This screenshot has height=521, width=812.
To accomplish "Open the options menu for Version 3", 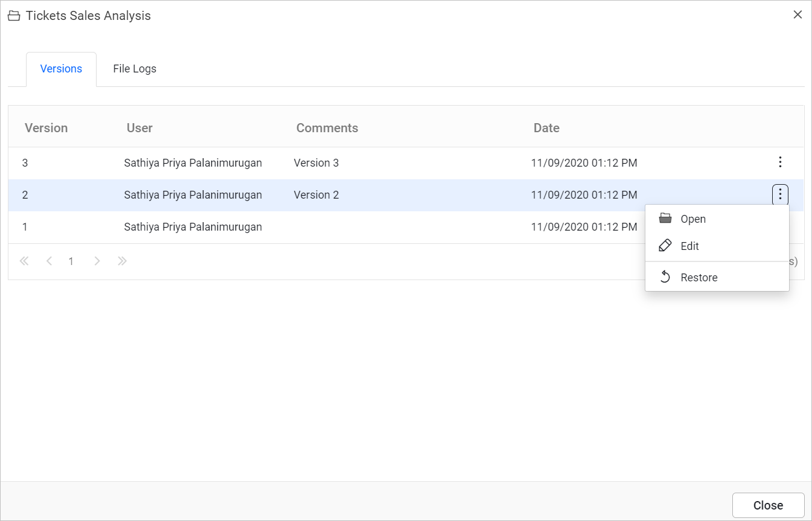I will tap(780, 162).
